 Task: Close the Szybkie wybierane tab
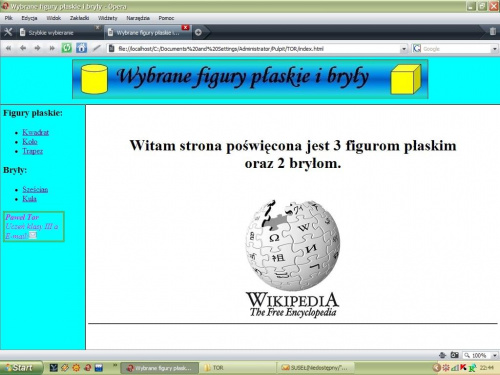(x=97, y=27)
